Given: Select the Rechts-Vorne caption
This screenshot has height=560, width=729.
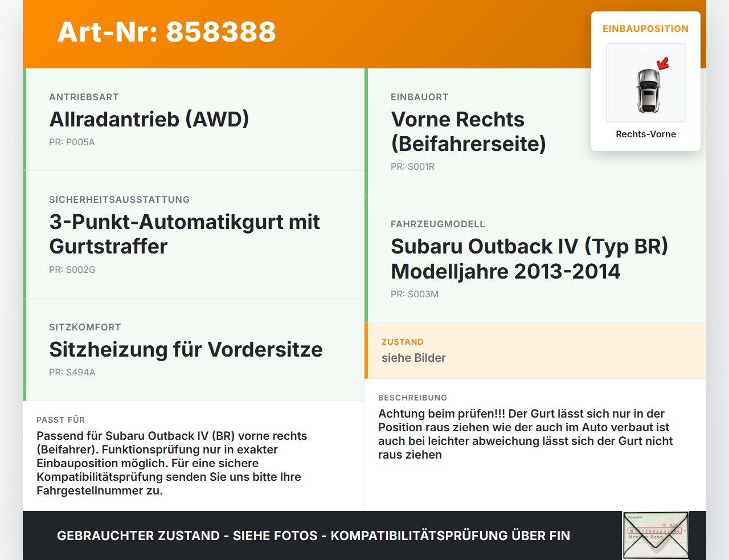Looking at the screenshot, I should (646, 134).
